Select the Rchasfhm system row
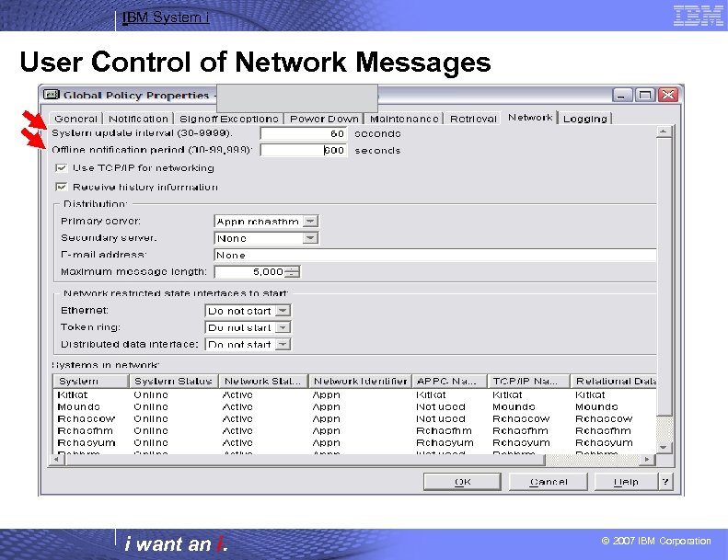728x560 pixels. (354, 431)
